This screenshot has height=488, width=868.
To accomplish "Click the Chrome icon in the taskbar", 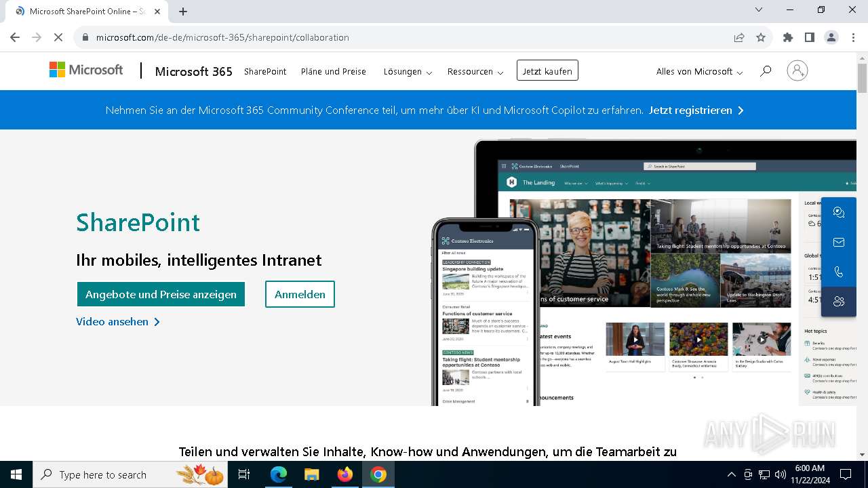I will [378, 474].
